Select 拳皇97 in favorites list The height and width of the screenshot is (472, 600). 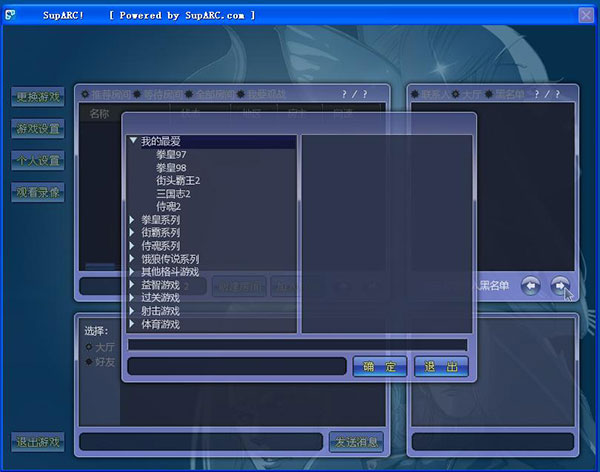tap(171, 155)
